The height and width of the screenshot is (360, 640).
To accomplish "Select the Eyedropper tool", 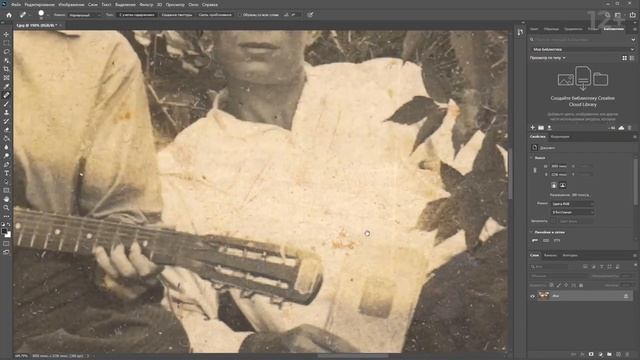I will tap(6, 86).
